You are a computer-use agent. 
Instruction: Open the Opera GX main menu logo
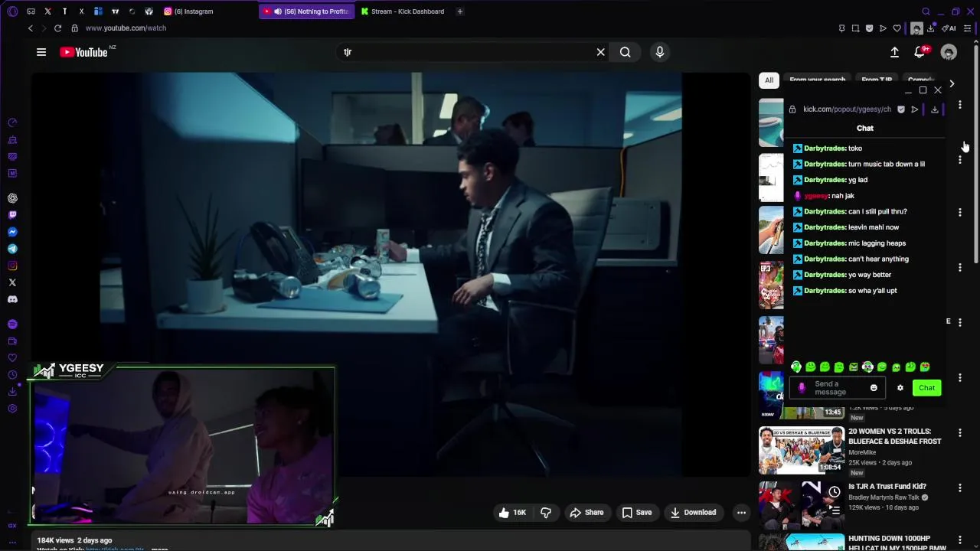pos(12,11)
